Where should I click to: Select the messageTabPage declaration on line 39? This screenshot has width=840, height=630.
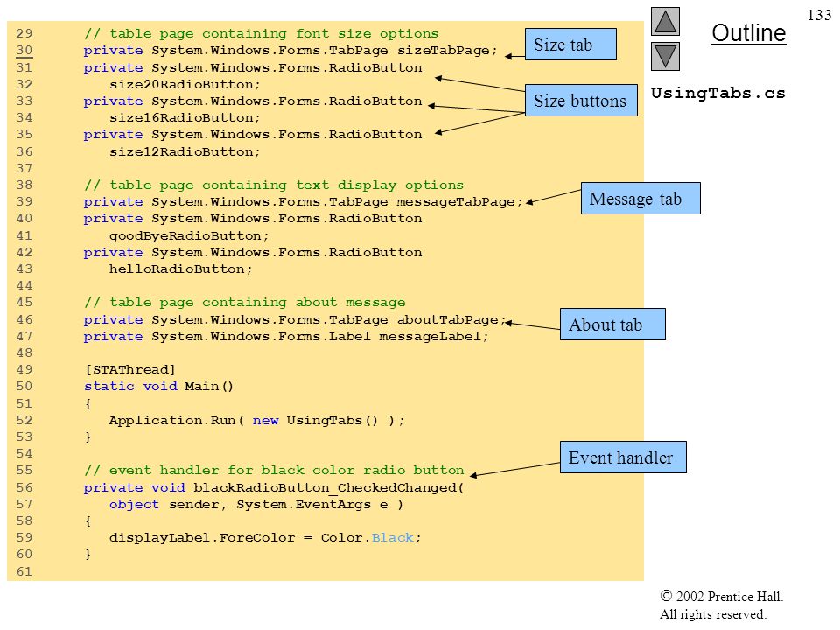pos(303,202)
